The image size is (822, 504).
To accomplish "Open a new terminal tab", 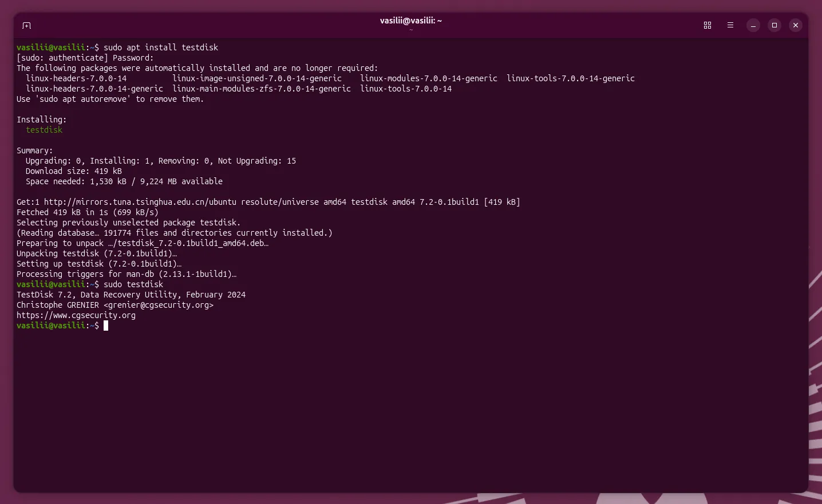I will click(x=26, y=25).
